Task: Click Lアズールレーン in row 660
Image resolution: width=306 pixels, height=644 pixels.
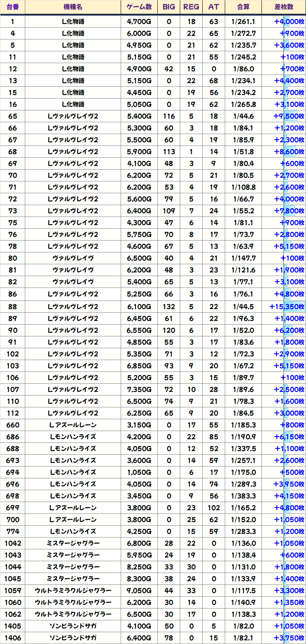Action: [x=73, y=425]
